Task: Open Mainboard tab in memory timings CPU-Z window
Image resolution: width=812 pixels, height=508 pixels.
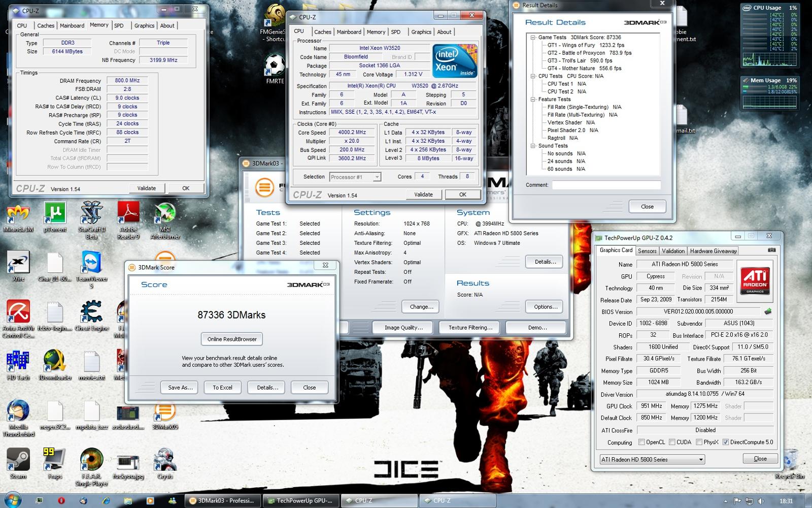Action: 72,25
